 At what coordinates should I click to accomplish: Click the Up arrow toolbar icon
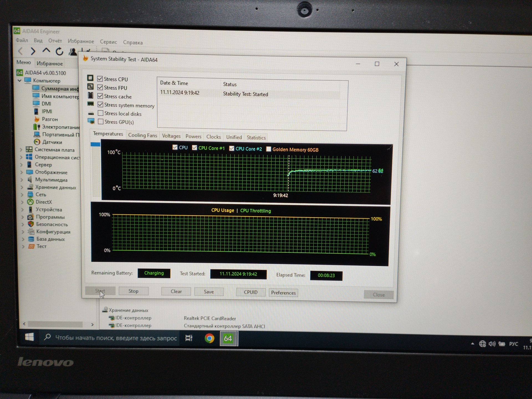click(x=46, y=51)
